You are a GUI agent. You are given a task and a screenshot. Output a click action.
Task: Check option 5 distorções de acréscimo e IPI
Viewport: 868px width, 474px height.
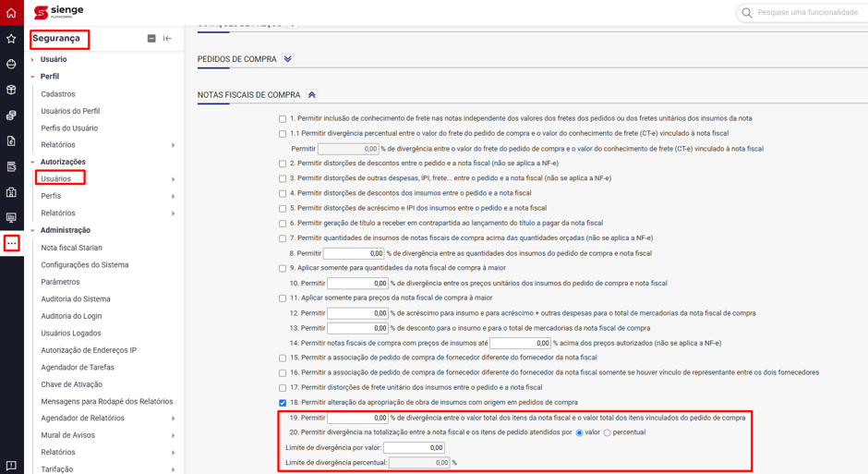tap(283, 208)
